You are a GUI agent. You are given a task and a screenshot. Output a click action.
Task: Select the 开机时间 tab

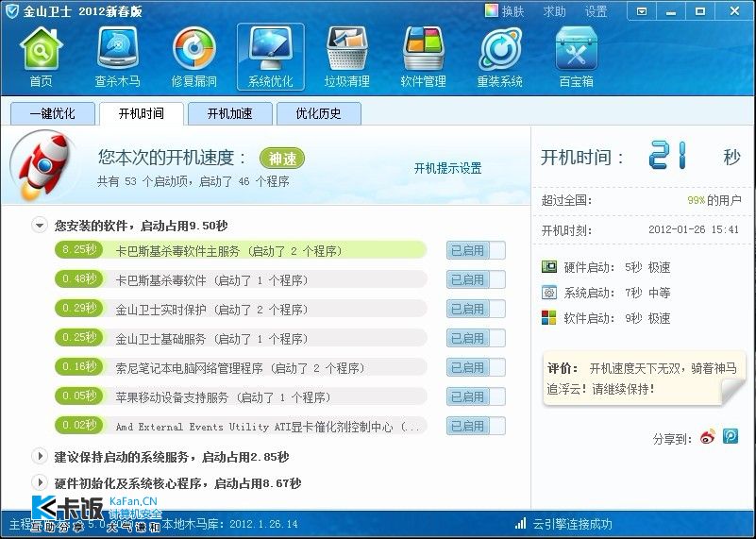[x=142, y=114]
